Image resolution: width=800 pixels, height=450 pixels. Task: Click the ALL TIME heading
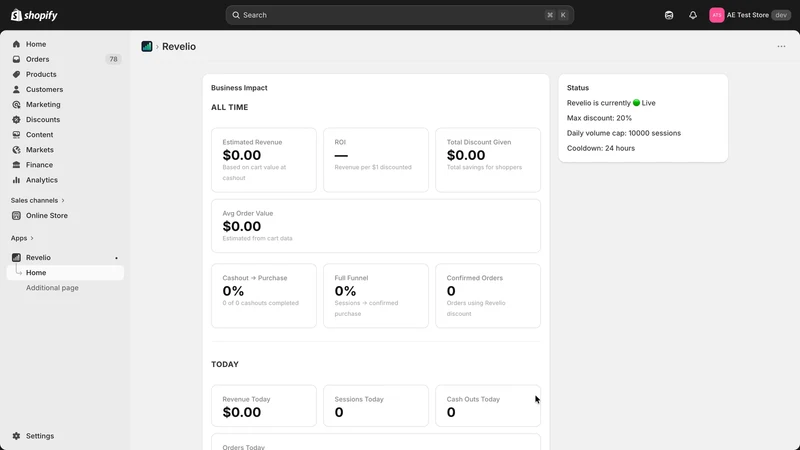(230, 107)
